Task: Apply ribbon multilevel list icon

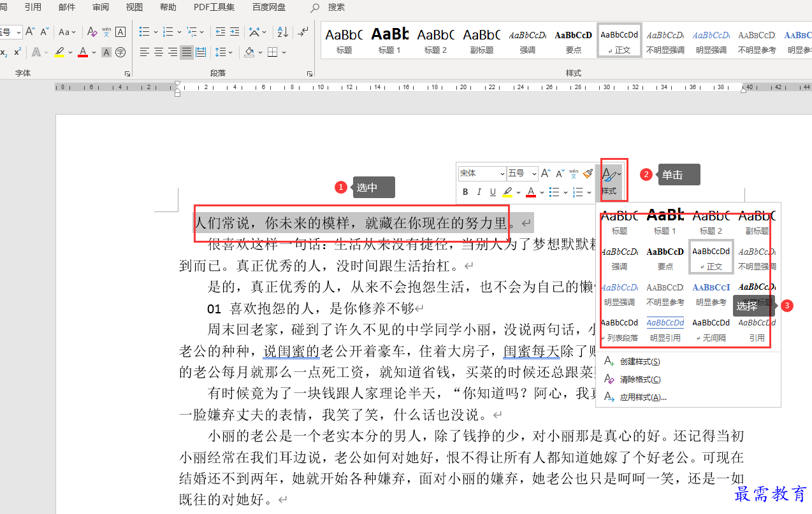Action: coord(192,32)
